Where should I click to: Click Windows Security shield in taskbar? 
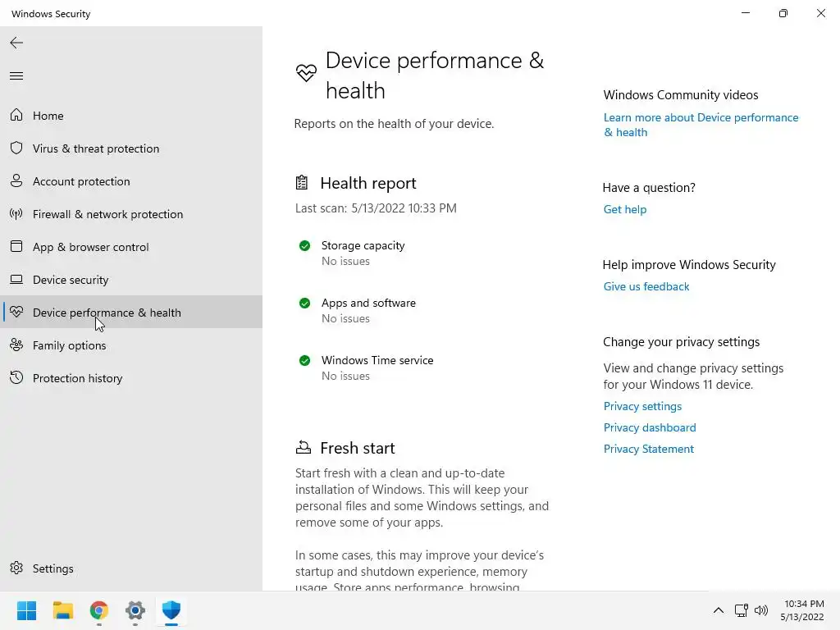pos(171,610)
